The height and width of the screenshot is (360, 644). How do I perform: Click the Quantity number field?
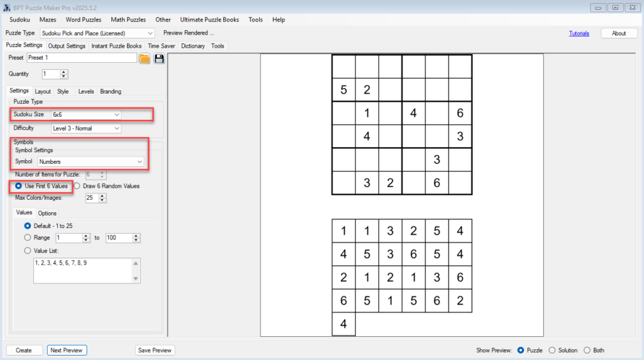[x=52, y=74]
